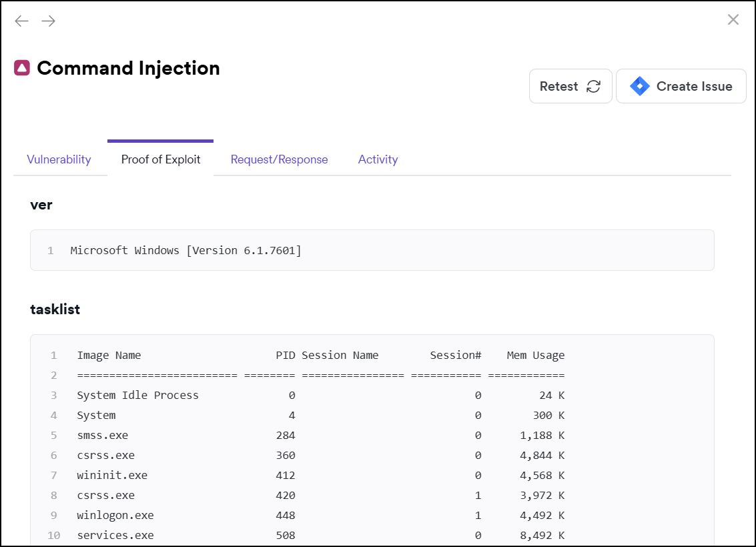Click the back navigation arrow
This screenshot has height=547, width=756.
click(21, 21)
